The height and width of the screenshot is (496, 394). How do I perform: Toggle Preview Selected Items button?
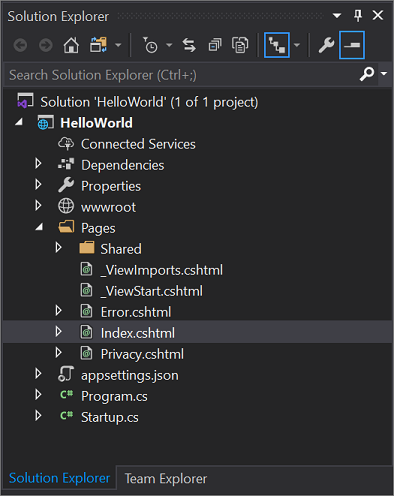click(x=352, y=45)
